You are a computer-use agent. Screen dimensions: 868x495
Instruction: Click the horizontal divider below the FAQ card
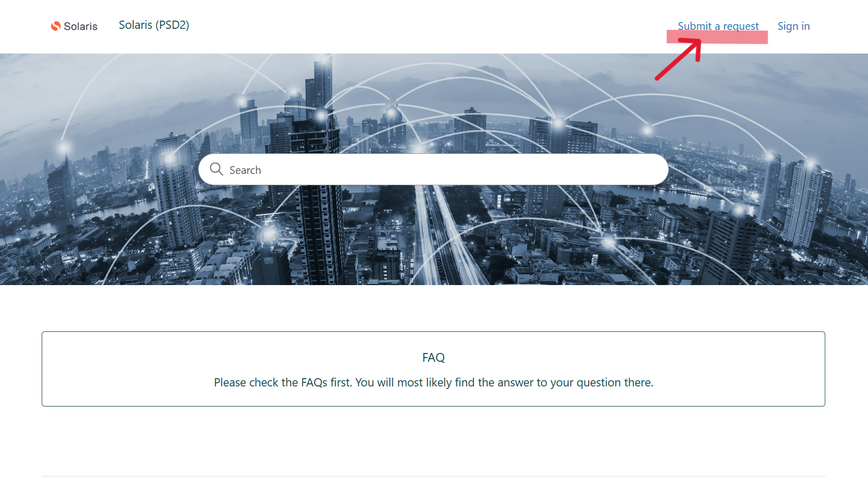[433, 476]
